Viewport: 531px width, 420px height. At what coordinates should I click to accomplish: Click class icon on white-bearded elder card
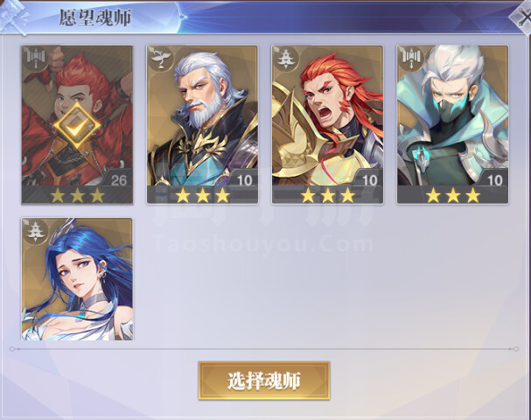[159, 59]
